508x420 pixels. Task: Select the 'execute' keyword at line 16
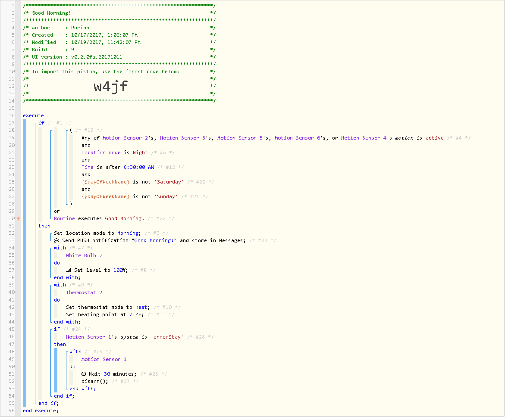(x=33, y=116)
